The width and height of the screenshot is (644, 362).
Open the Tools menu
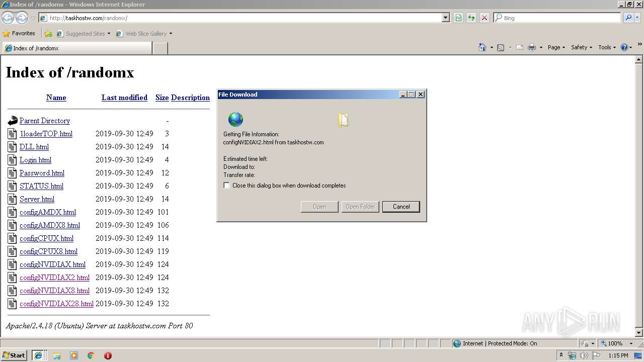point(607,47)
